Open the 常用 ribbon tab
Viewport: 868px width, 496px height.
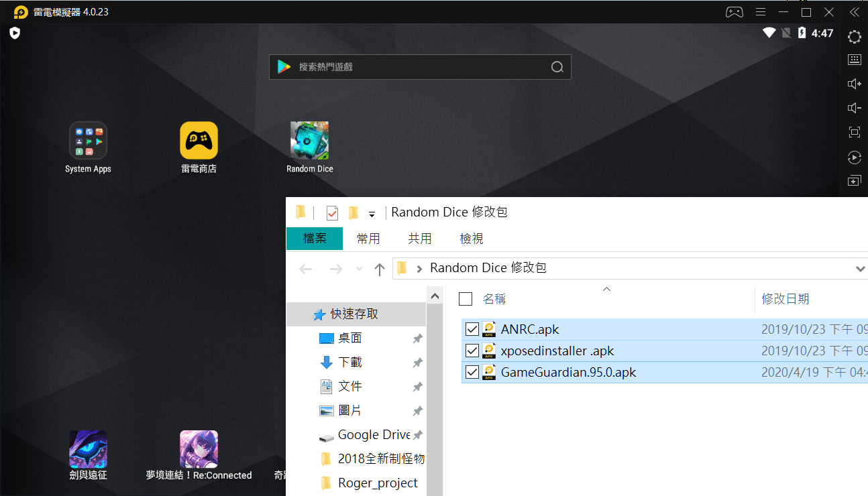368,239
